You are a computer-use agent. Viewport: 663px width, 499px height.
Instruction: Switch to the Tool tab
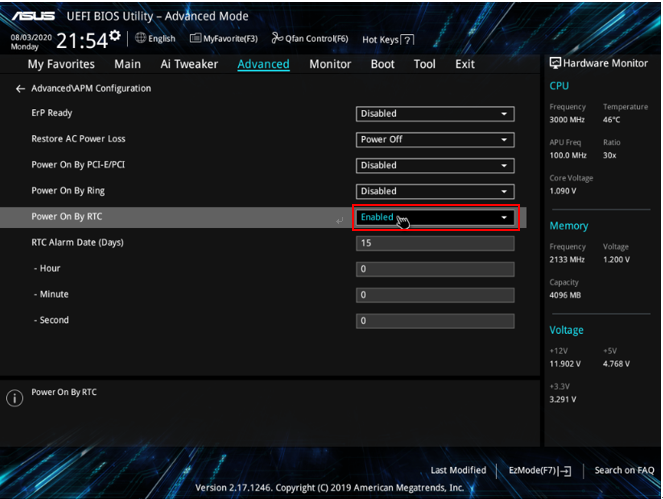point(425,64)
